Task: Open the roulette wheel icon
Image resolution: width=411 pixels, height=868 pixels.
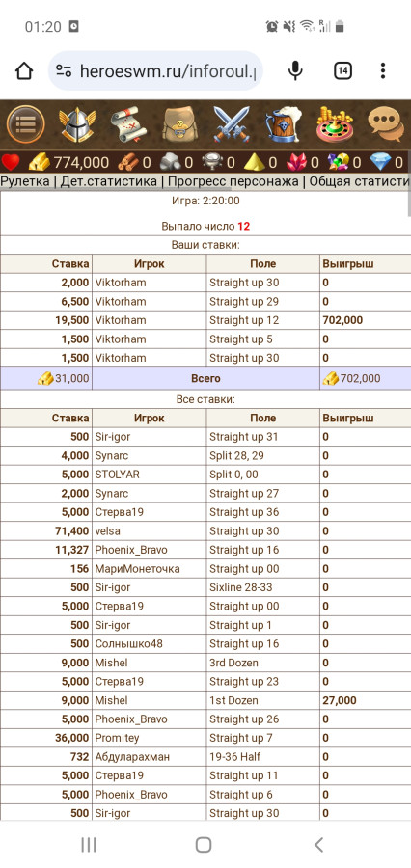Action: coord(334,124)
